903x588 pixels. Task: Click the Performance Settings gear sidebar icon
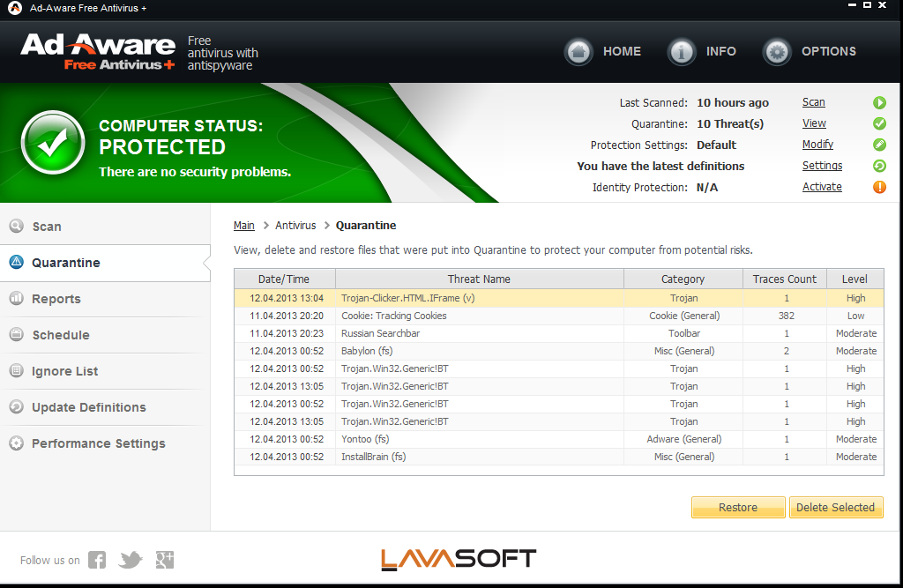tap(16, 443)
